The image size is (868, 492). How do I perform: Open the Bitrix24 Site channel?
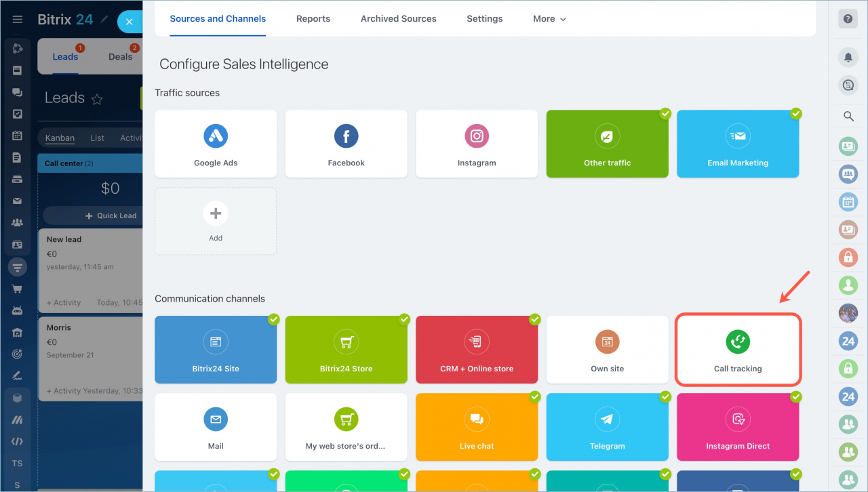click(216, 350)
